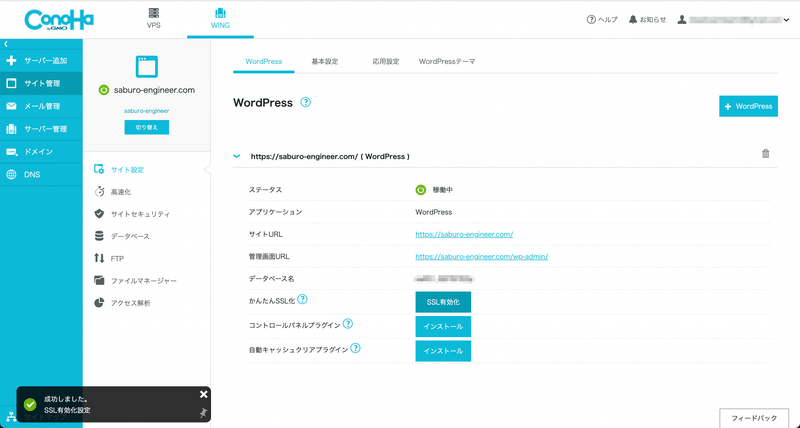Select the WING tab
The height and width of the screenshot is (428, 800).
click(220, 19)
